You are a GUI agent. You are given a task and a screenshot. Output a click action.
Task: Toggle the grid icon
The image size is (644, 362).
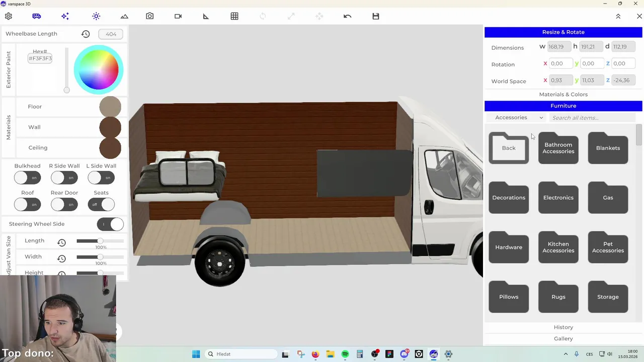(234, 16)
